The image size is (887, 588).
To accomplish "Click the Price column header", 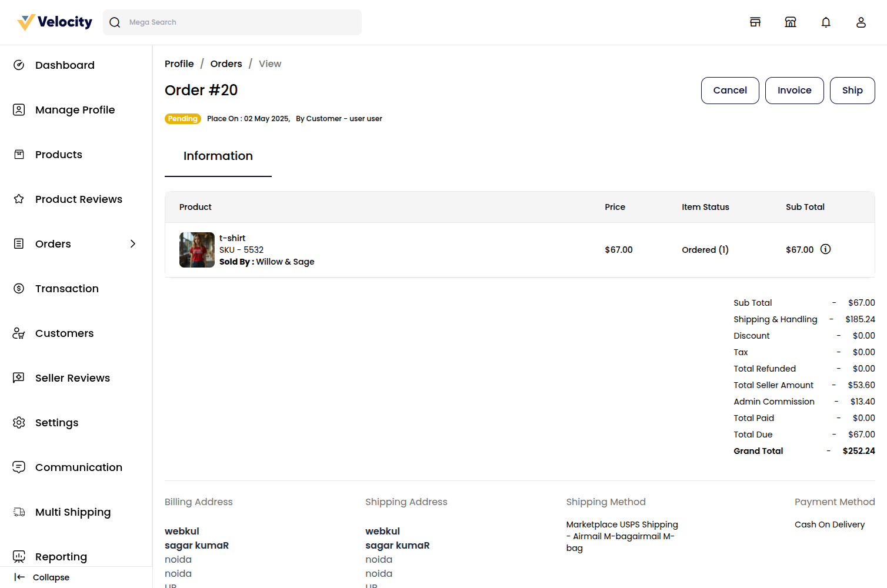I will [x=615, y=207].
